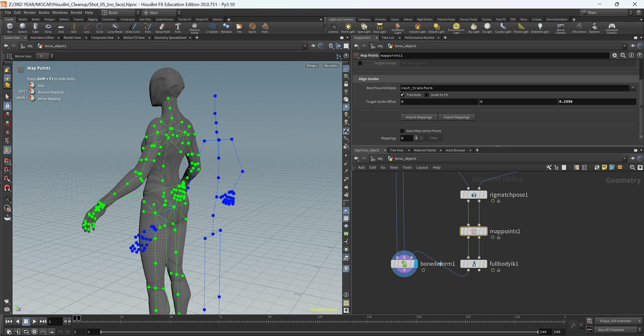Image resolution: width=644 pixels, height=336 pixels.
Task: Open the Main radial menu dropdown
Action: [x=162, y=13]
